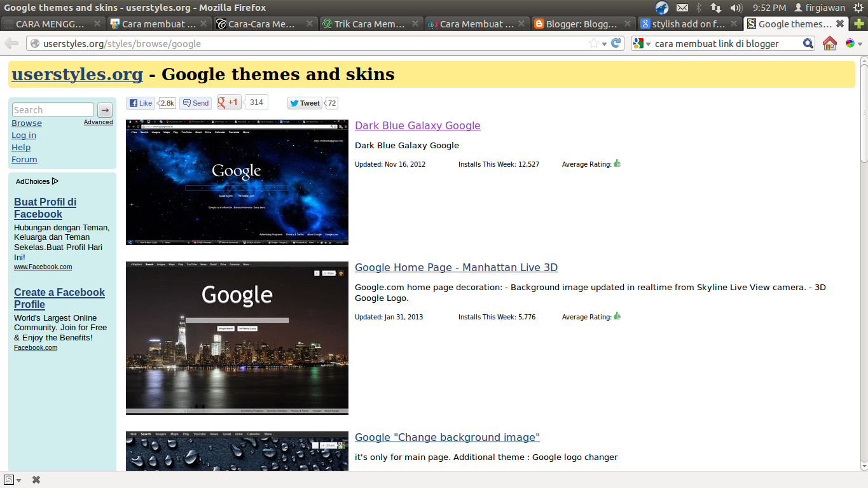Close the add-on bar
This screenshot has width=868, height=488.
(x=36, y=480)
